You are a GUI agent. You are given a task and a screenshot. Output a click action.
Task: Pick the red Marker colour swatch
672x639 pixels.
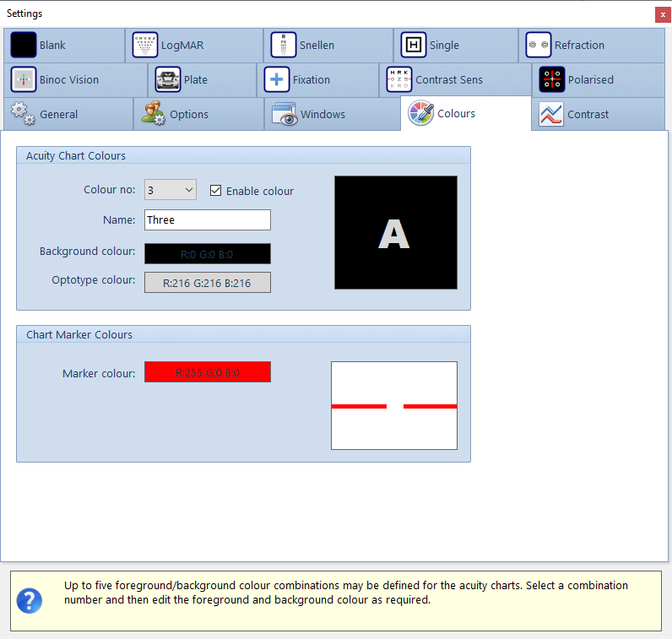pos(208,371)
